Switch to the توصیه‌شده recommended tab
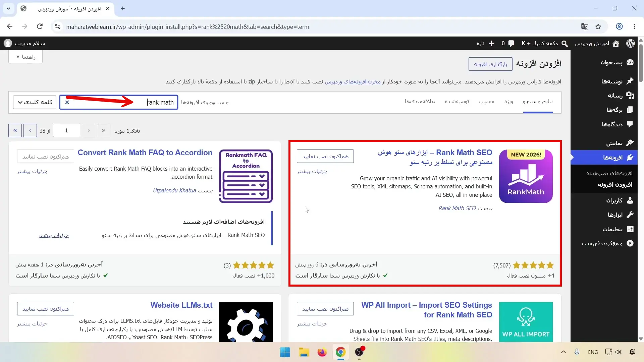 [x=457, y=102]
